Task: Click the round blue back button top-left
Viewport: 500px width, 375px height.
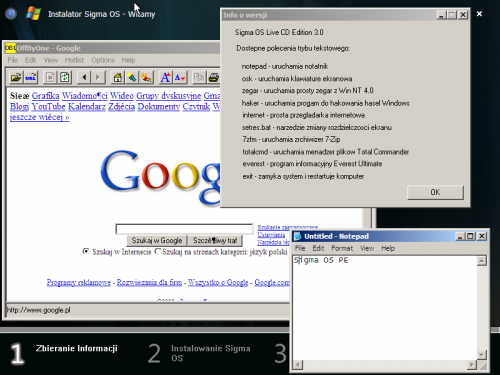Action: [11, 14]
